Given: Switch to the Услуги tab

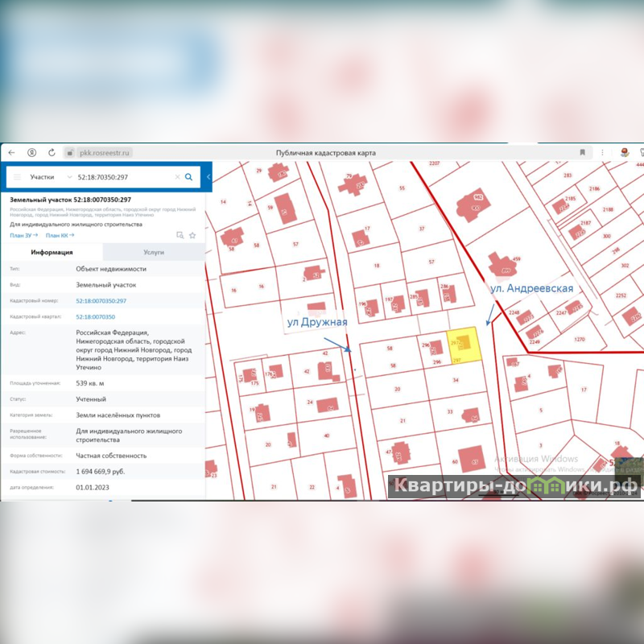Looking at the screenshot, I should pos(153,252).
